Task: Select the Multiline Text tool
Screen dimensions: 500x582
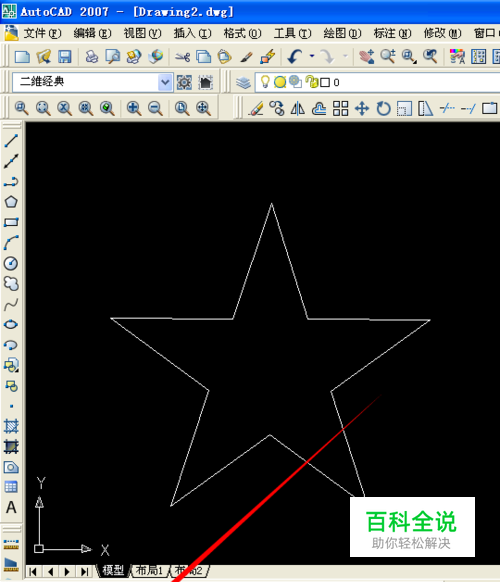Action: coord(11,507)
